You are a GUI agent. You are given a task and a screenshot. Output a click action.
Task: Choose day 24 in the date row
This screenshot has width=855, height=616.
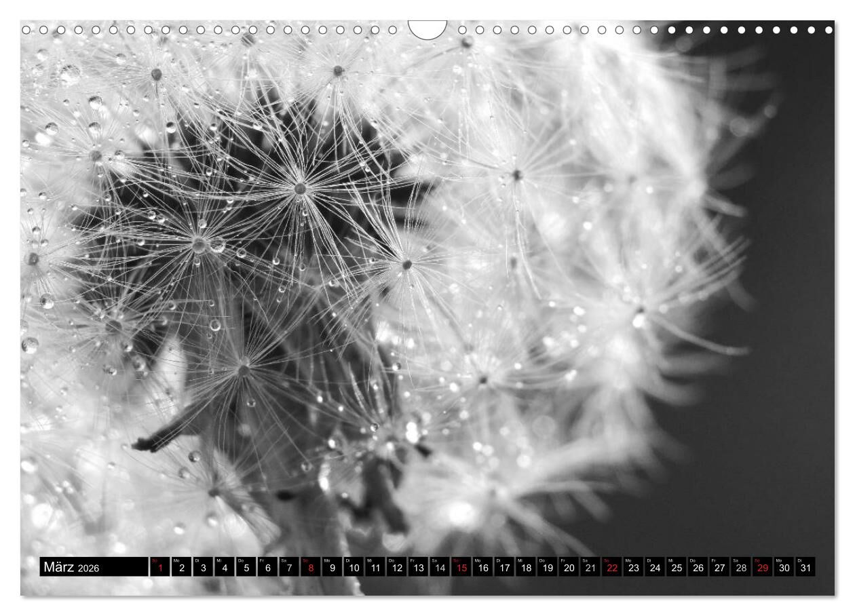[654, 567]
